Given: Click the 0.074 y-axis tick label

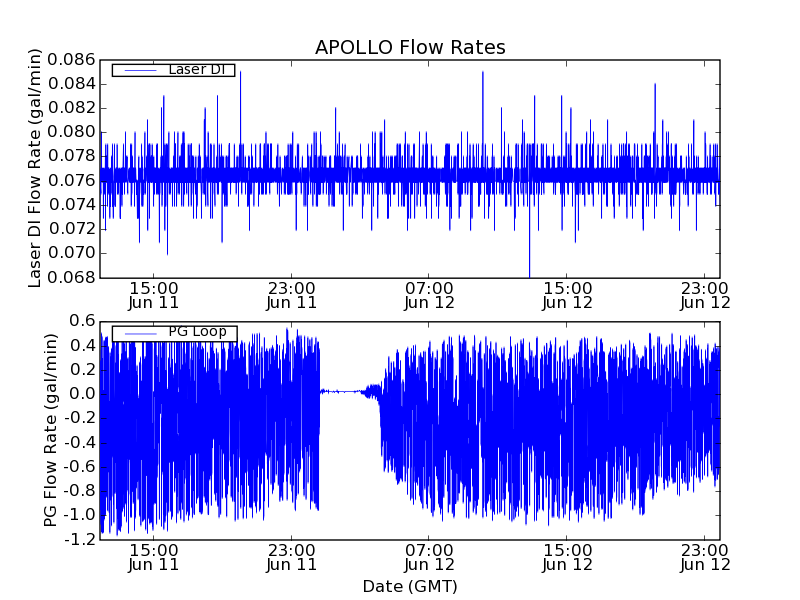Looking at the screenshot, I should click(71, 205).
